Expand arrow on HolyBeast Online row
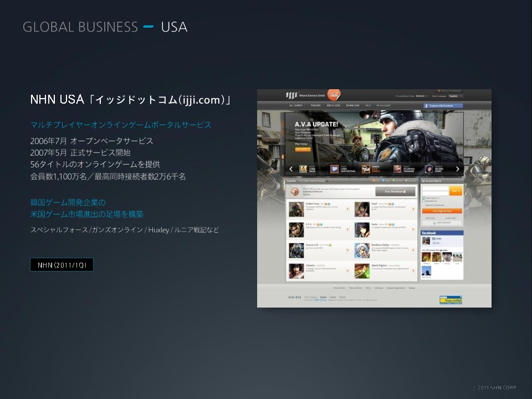532x399 pixels. point(413,250)
